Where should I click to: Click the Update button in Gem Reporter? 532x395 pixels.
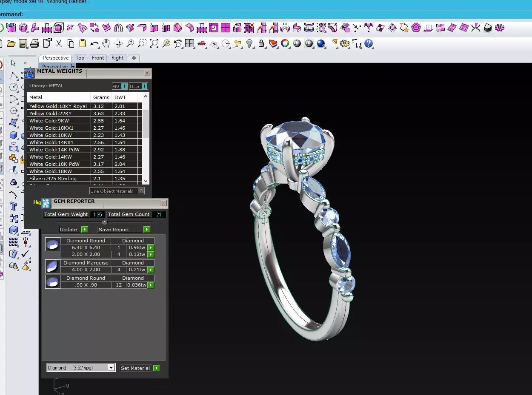[x=74, y=230]
